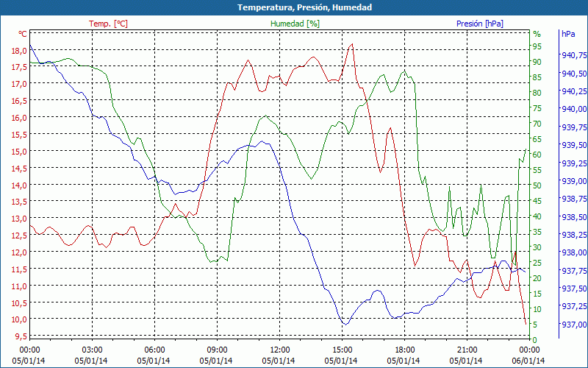Click the temperature axis value '11,0'
588x368 pixels.
click(x=20, y=286)
